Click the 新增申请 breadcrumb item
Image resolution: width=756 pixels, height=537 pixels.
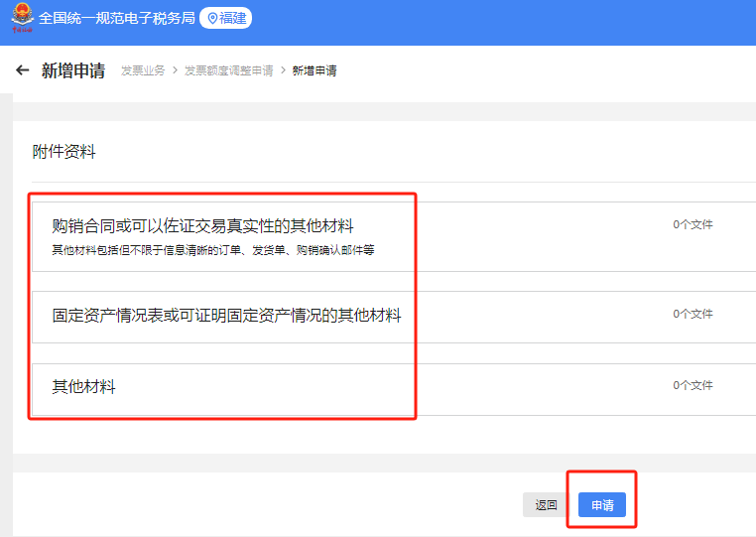315,70
